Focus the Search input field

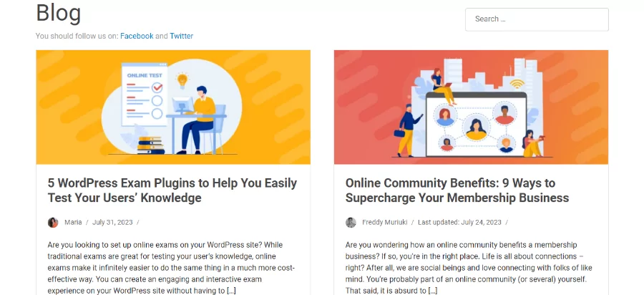pyautogui.click(x=537, y=19)
